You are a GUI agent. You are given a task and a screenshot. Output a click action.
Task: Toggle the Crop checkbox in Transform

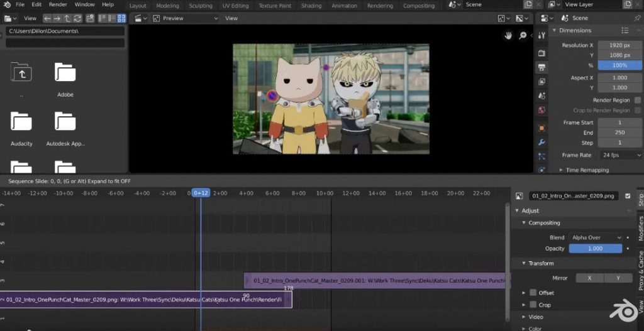533,305
